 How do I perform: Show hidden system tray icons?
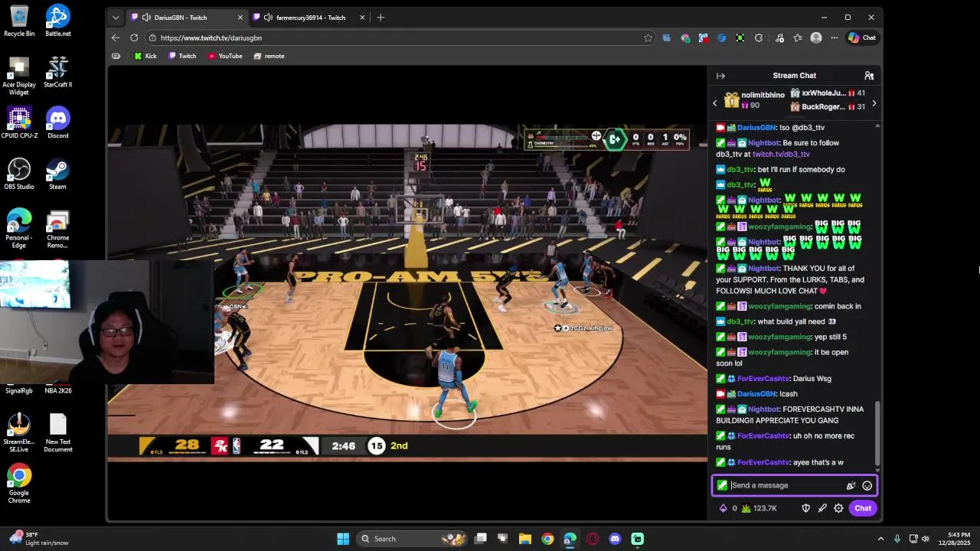(x=880, y=539)
